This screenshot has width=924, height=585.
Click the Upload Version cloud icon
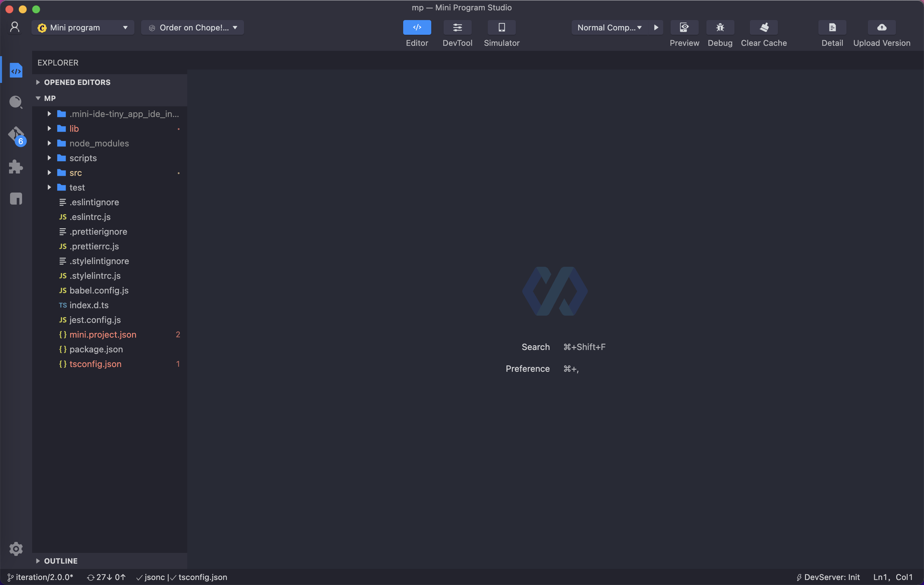(882, 28)
